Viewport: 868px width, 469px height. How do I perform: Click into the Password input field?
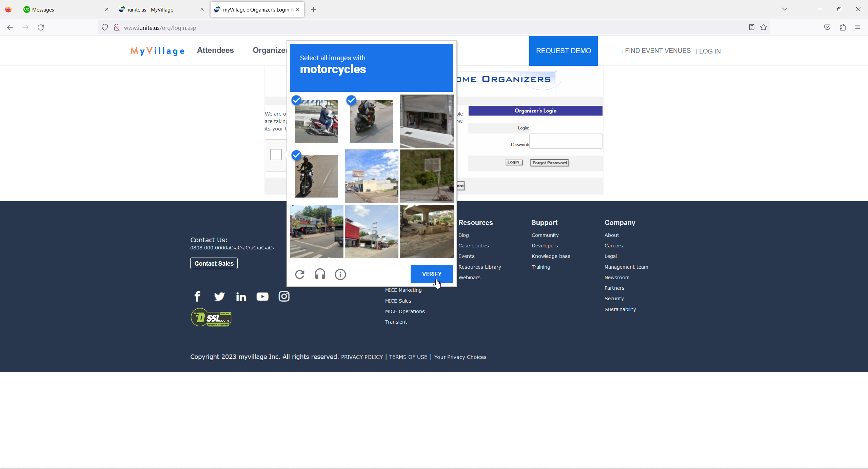click(566, 141)
